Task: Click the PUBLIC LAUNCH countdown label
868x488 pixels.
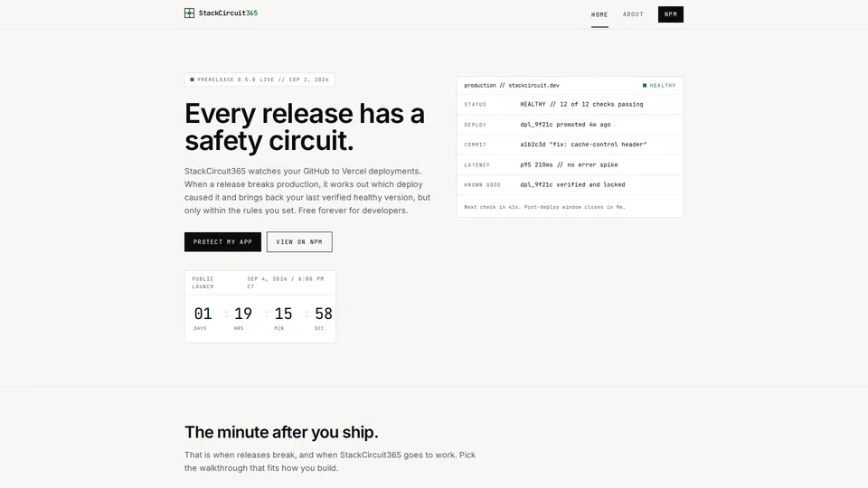Action: pyautogui.click(x=203, y=283)
